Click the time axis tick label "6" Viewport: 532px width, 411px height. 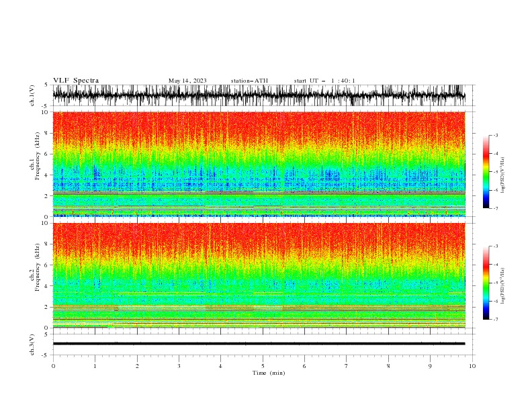click(x=304, y=366)
